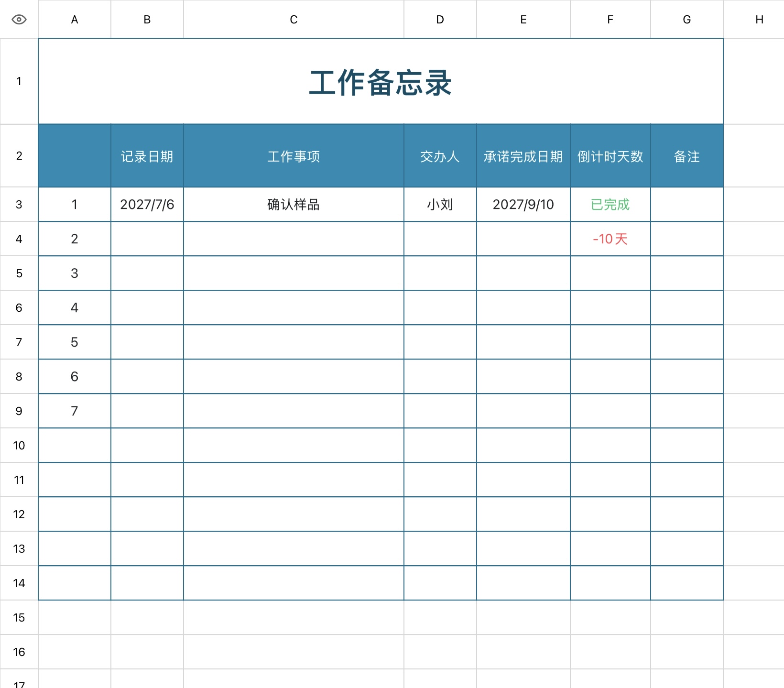Select column A header

75,19
